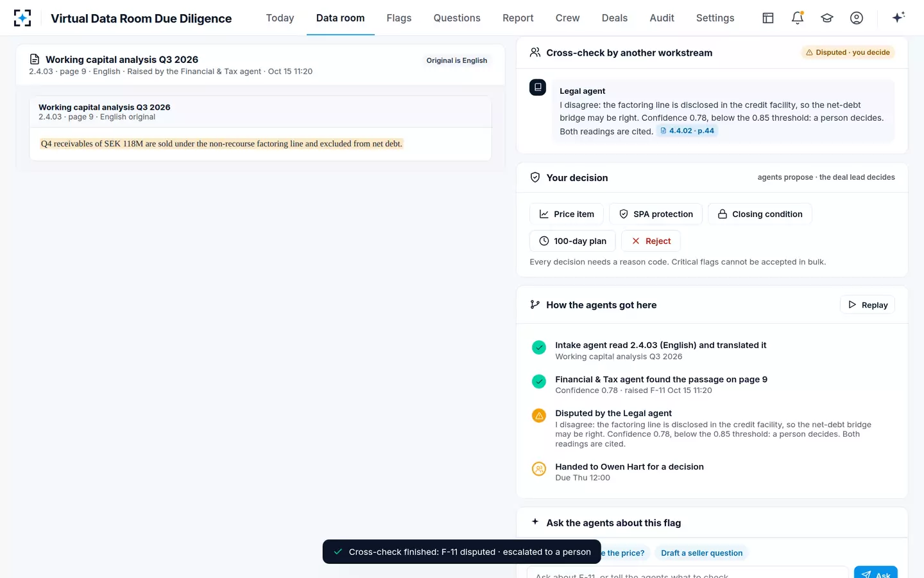Image resolution: width=924 pixels, height=578 pixels.
Task: Open the 4.4.02 p.44 citation link
Action: coord(687,130)
